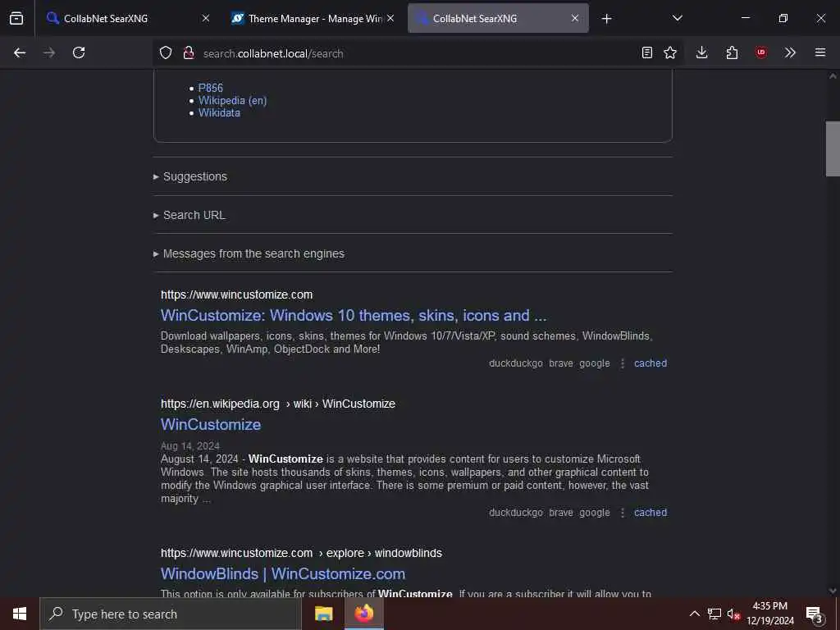Image resolution: width=840 pixels, height=630 pixels.
Task: Open tracking protection shield icon
Action: point(166,52)
